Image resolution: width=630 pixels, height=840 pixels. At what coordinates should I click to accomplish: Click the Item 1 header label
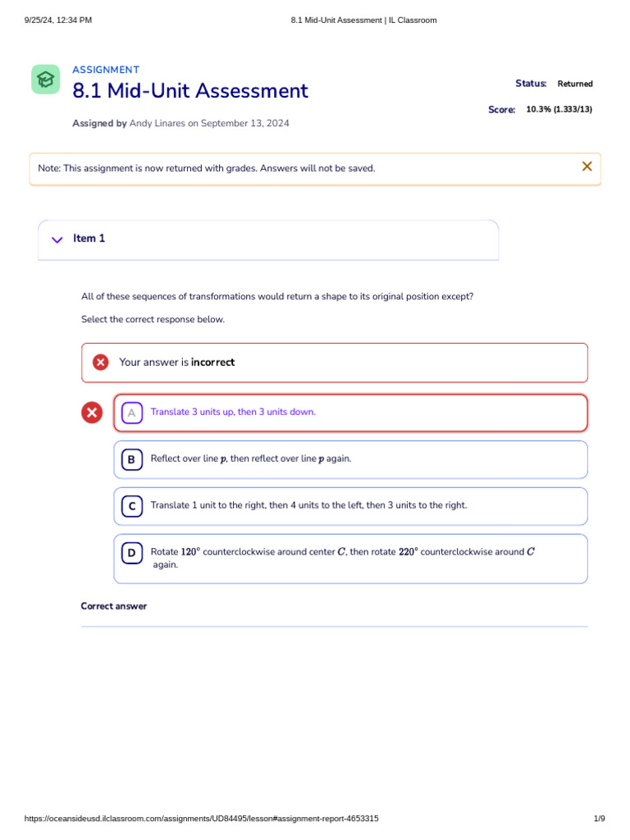click(89, 239)
